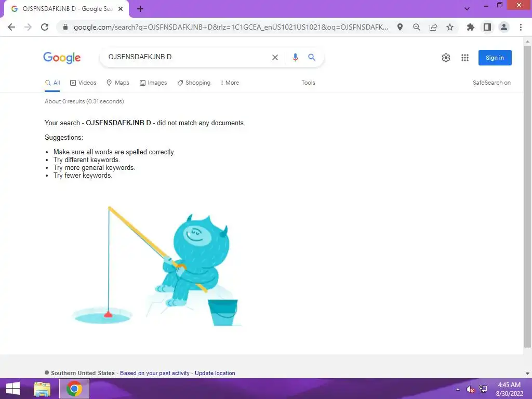The height and width of the screenshot is (399, 532).
Task: Submit the search with the magnifier button
Action: [312, 57]
